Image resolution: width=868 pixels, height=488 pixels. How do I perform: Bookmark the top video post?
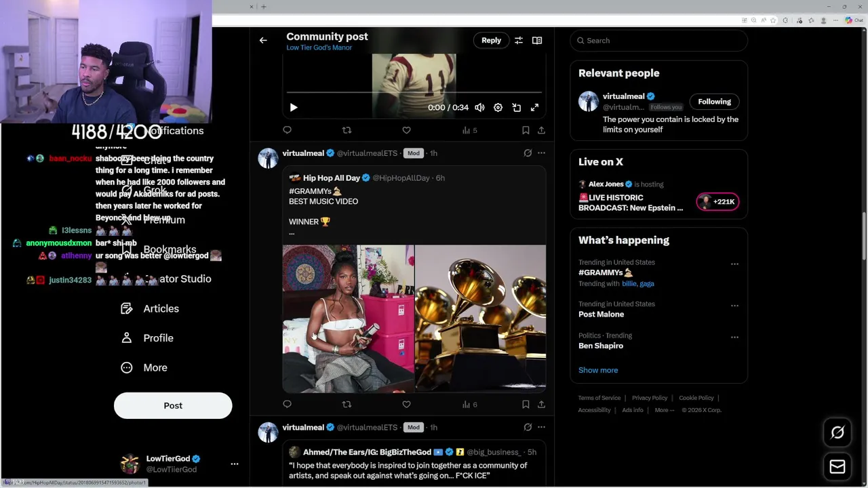click(x=526, y=130)
